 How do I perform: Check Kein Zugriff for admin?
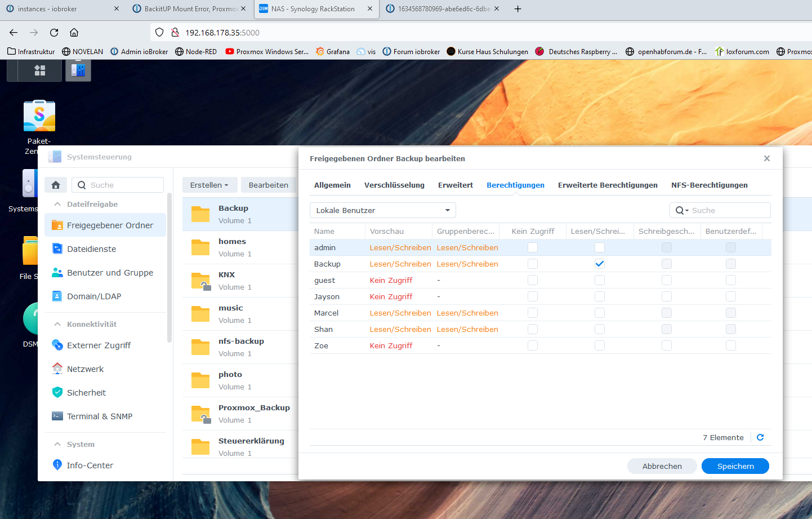click(533, 247)
